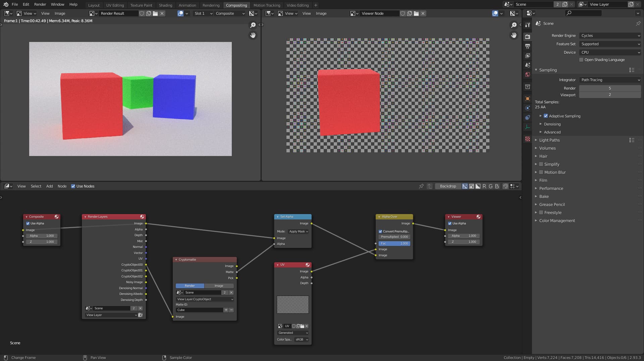Viewport: 644px width, 361px height.
Task: Click the UV image node preview thumbnail
Action: [292, 305]
